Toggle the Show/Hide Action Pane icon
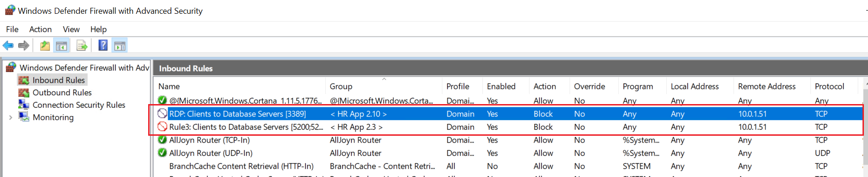Viewport: 868px width, 177px height. click(120, 45)
